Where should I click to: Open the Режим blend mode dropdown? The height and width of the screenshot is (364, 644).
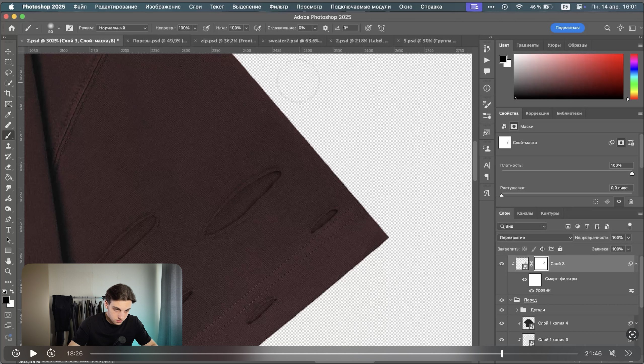[x=122, y=28]
